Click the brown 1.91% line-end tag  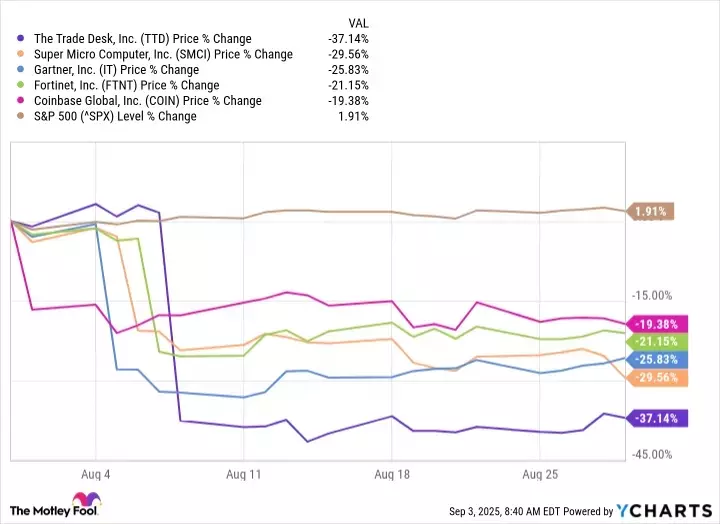[x=652, y=211]
